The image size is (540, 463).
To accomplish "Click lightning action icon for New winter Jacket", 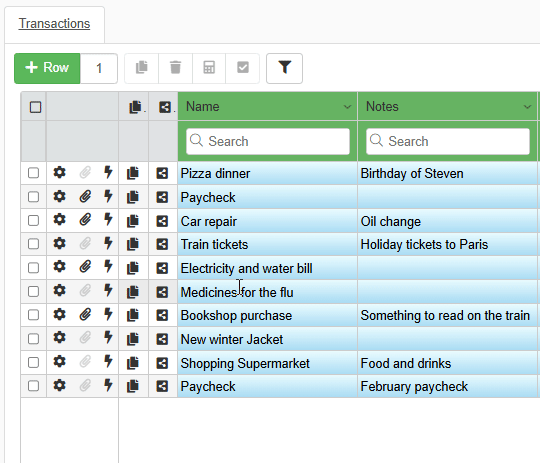I will click(108, 338).
